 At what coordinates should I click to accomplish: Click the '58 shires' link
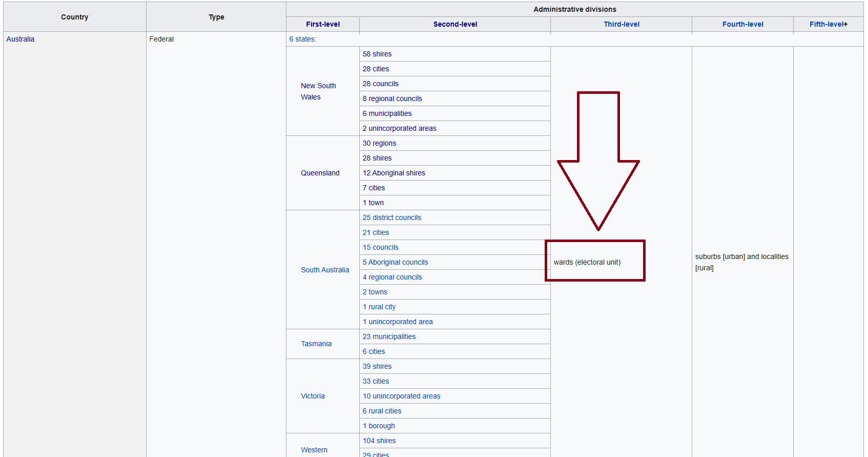pyautogui.click(x=377, y=54)
